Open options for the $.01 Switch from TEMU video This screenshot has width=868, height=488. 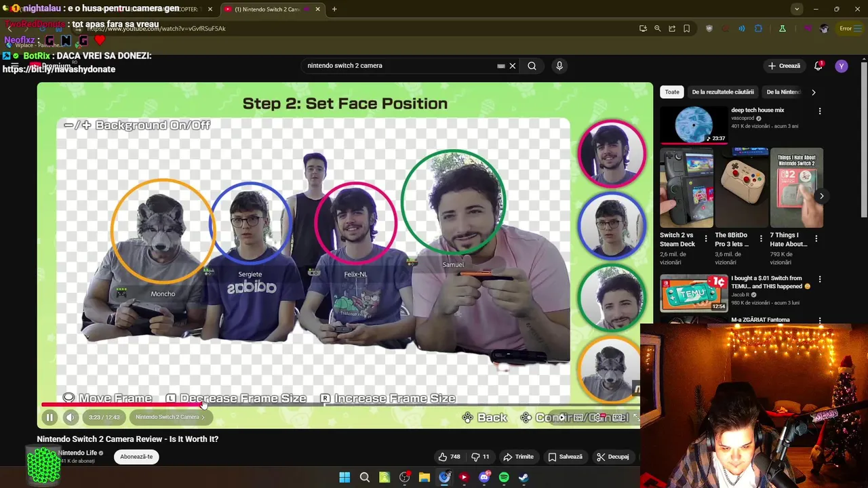click(820, 279)
